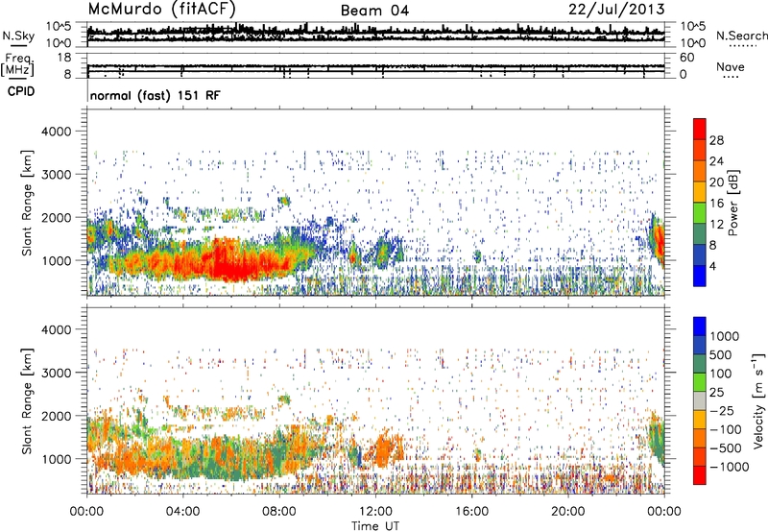Click the 60 label on Nave axis
The image size is (768, 532).
(686, 58)
